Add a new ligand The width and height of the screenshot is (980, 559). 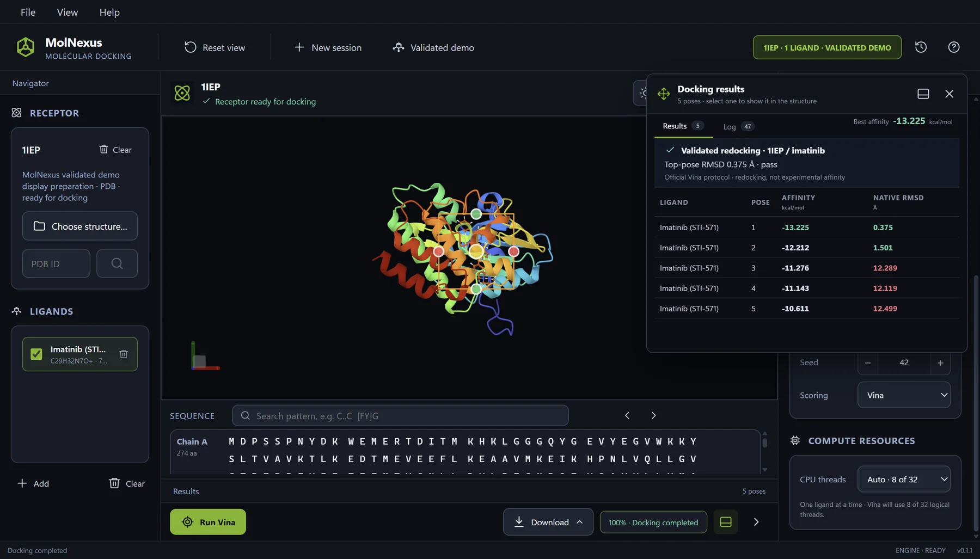coord(33,483)
